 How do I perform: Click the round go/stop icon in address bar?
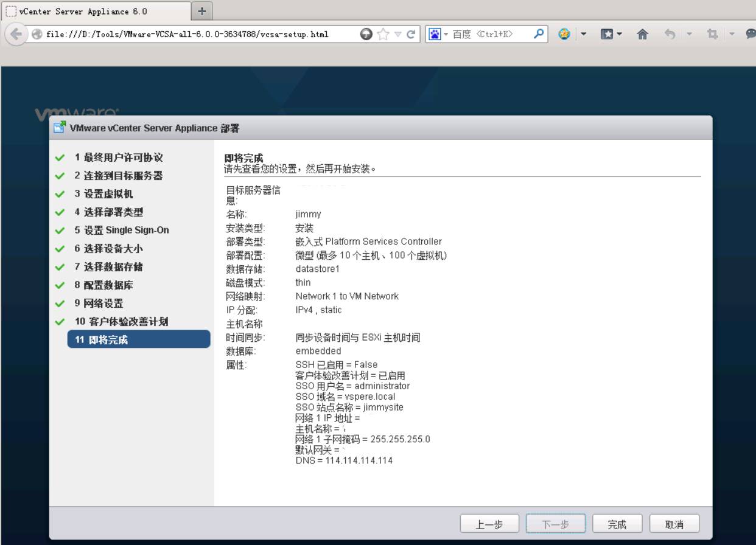(x=366, y=34)
